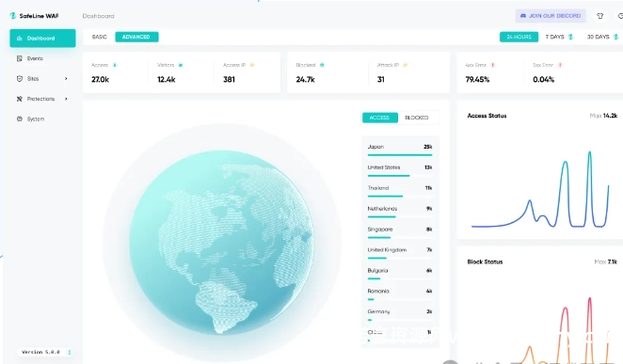Click the icon beside Access IP

tap(252, 65)
